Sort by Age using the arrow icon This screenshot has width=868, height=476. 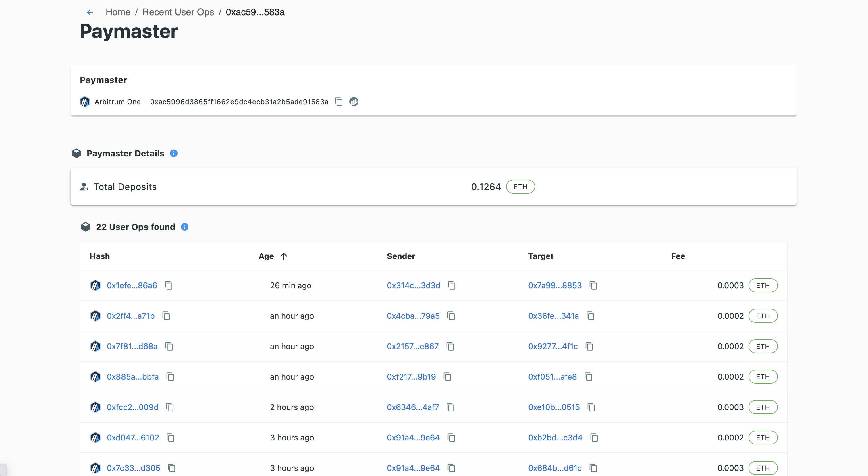point(284,256)
